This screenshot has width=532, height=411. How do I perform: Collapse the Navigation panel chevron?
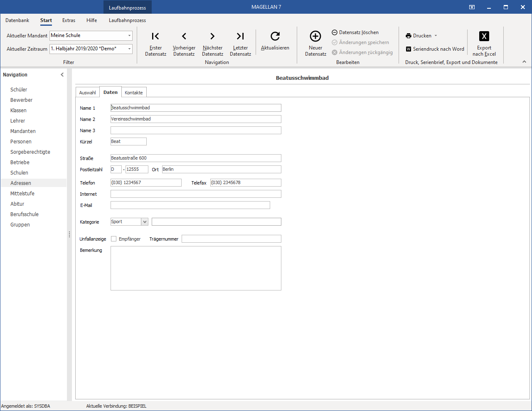click(62, 75)
